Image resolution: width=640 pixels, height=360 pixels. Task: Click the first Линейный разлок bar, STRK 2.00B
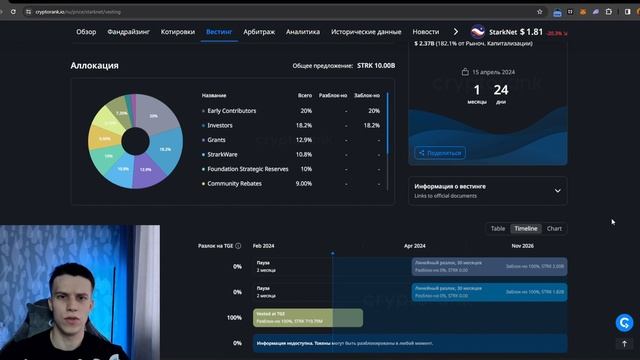(489, 267)
